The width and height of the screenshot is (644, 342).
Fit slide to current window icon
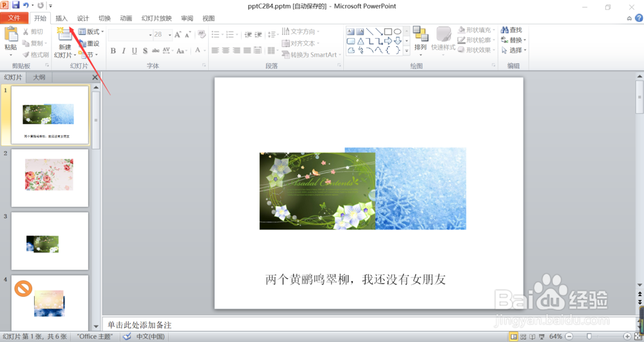637,337
